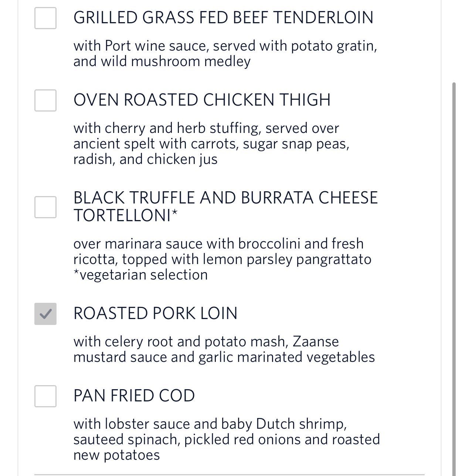
Task: Click the Grilled Grass Fed Beef Tenderloin title
Action: pyautogui.click(x=223, y=18)
